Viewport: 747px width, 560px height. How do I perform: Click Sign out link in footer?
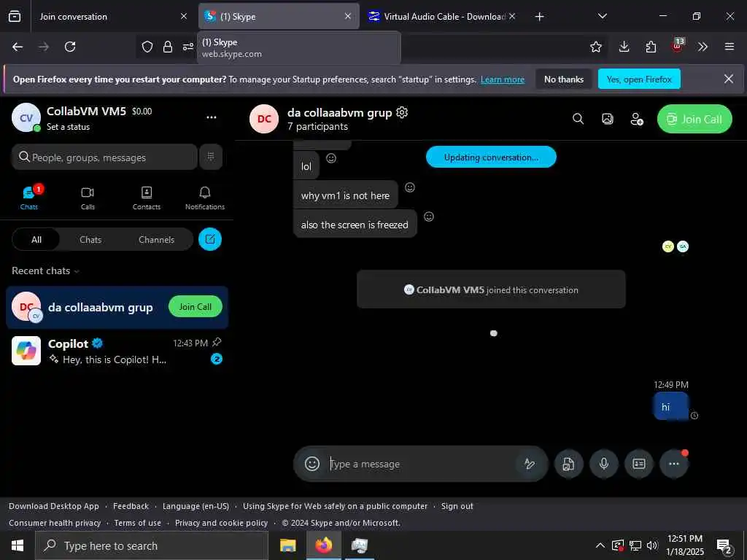coord(457,506)
